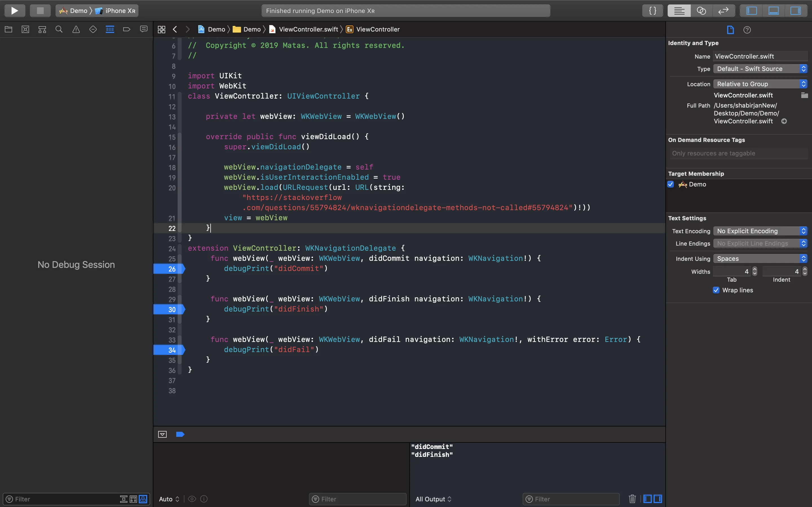Open the Library curly braces button

coord(652,11)
